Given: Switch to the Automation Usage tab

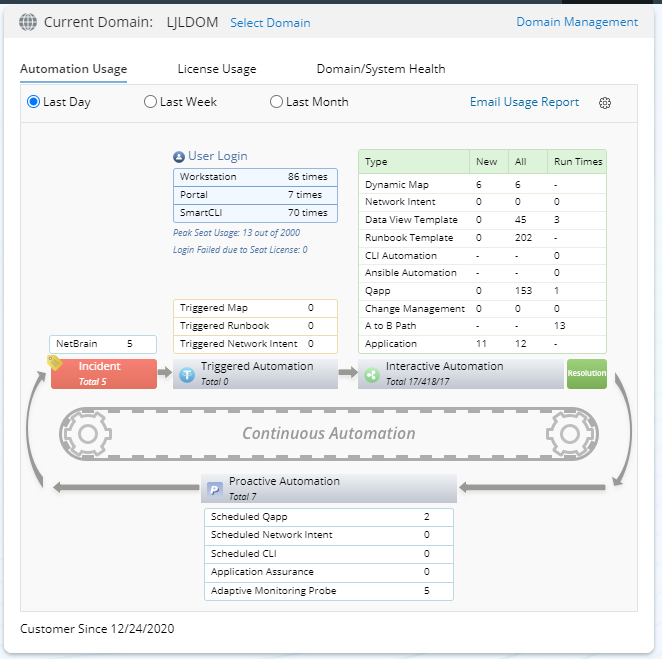Looking at the screenshot, I should pyautogui.click(x=73, y=69).
